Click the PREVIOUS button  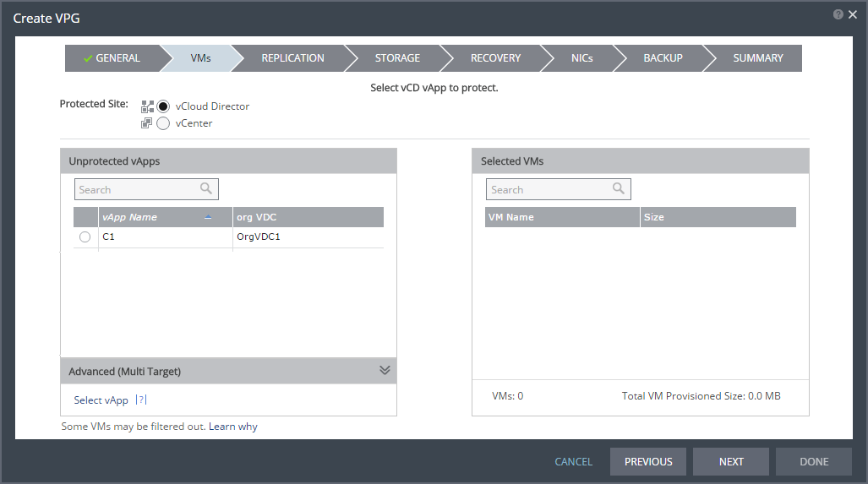(x=648, y=462)
